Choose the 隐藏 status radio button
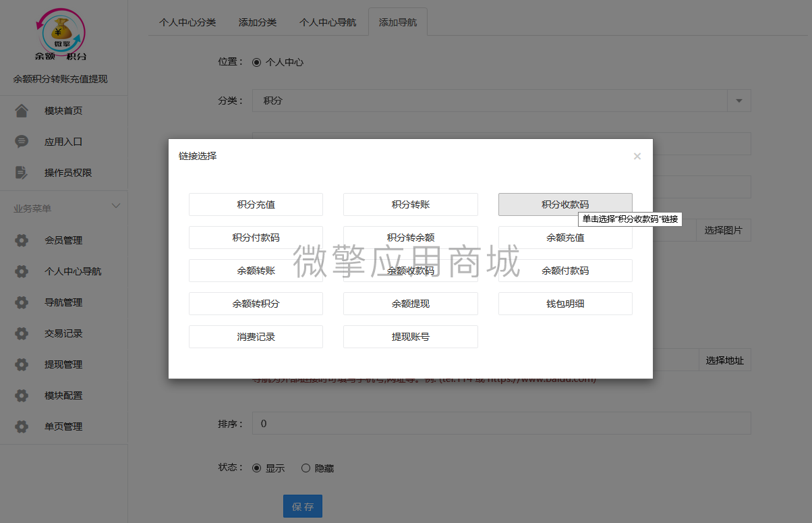Screen dimensions: 812x523 (306, 467)
